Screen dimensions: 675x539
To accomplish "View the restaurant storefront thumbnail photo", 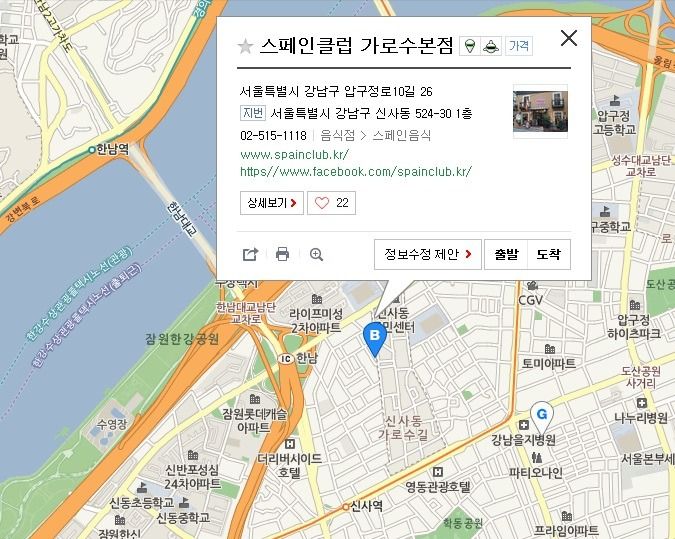I will (540, 111).
